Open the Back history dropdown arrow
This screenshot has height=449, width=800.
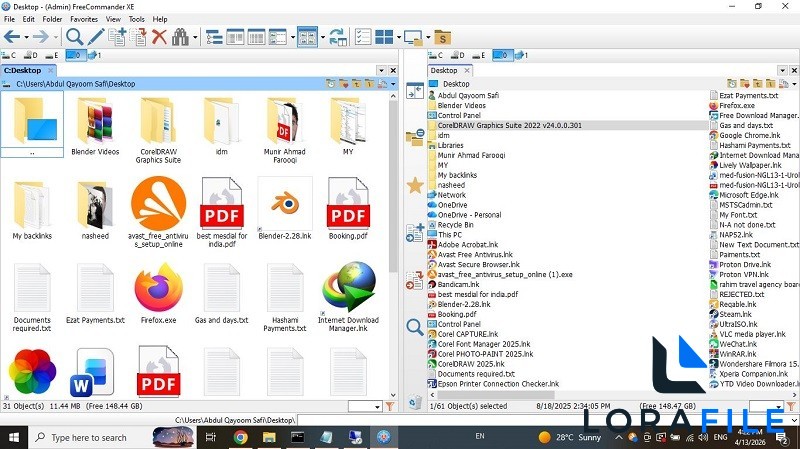[27, 37]
